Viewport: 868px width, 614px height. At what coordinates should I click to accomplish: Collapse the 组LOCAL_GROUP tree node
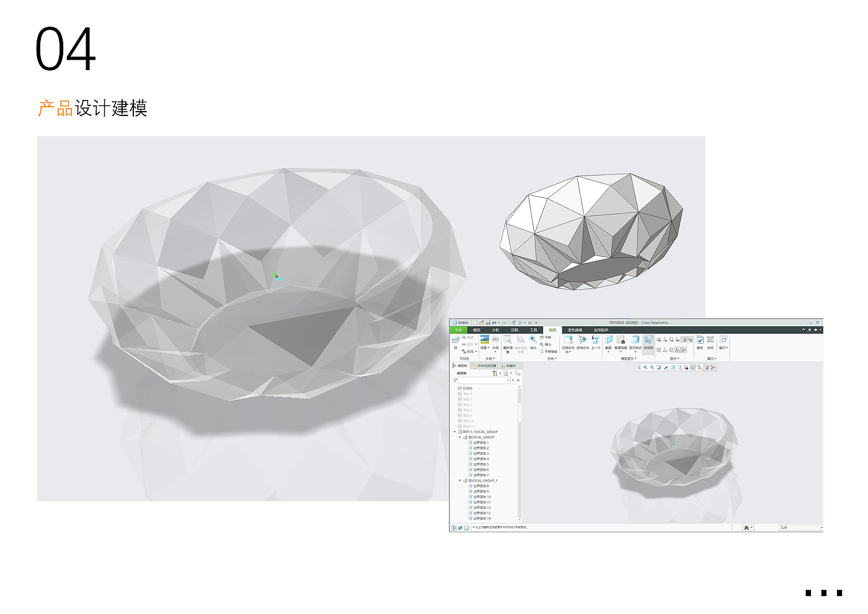coord(459,437)
